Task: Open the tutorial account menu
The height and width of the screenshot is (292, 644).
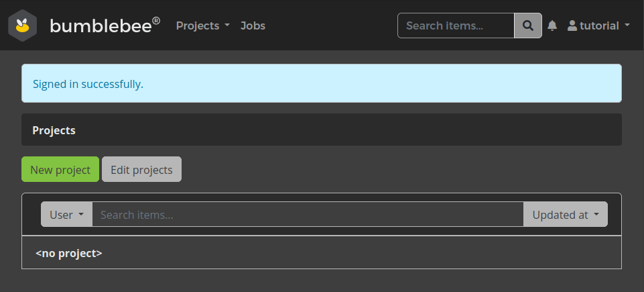Action: click(598, 26)
